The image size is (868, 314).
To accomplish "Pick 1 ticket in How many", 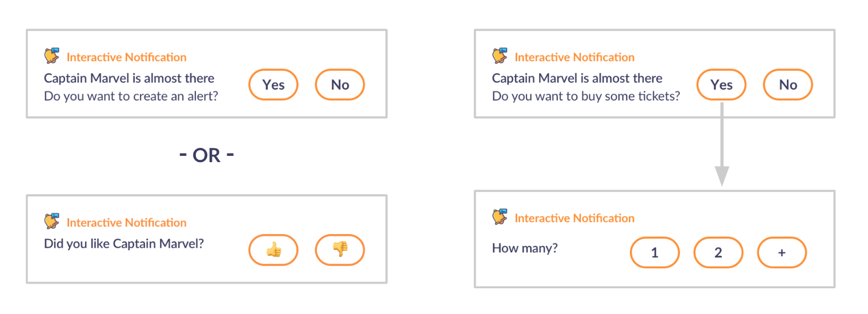I will [x=655, y=252].
